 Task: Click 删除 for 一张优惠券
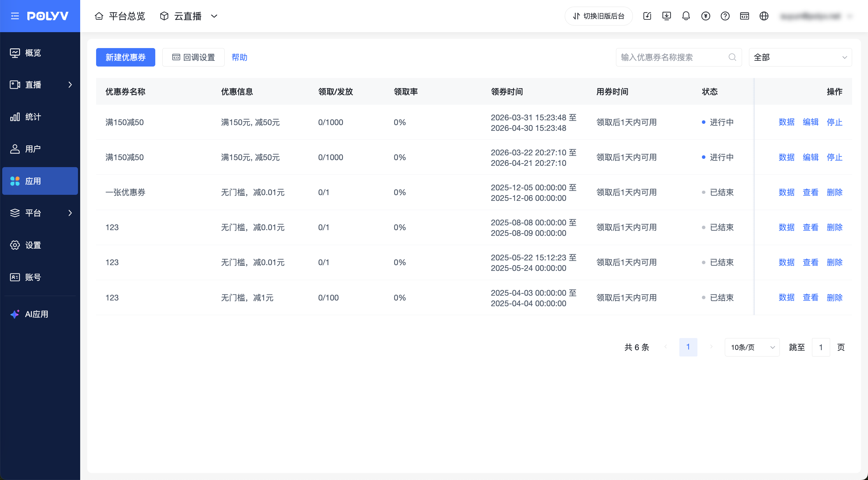[x=834, y=192]
